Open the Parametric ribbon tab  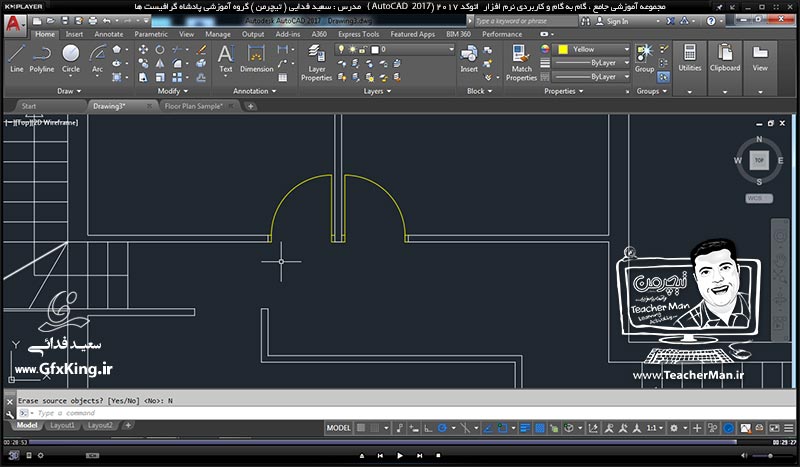(151, 34)
